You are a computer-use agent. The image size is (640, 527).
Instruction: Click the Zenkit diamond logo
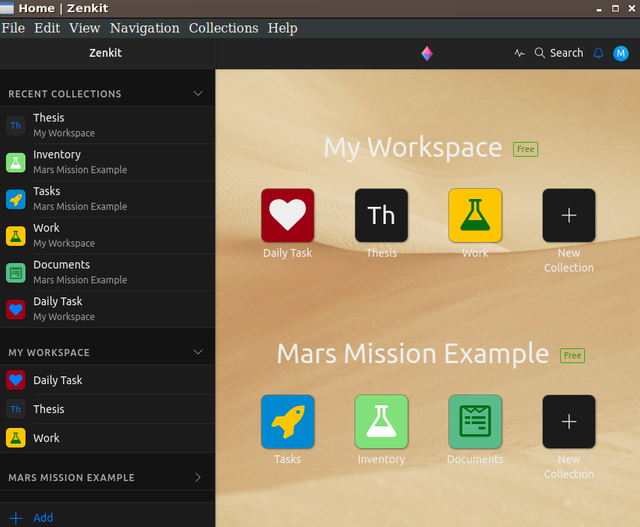(427, 53)
